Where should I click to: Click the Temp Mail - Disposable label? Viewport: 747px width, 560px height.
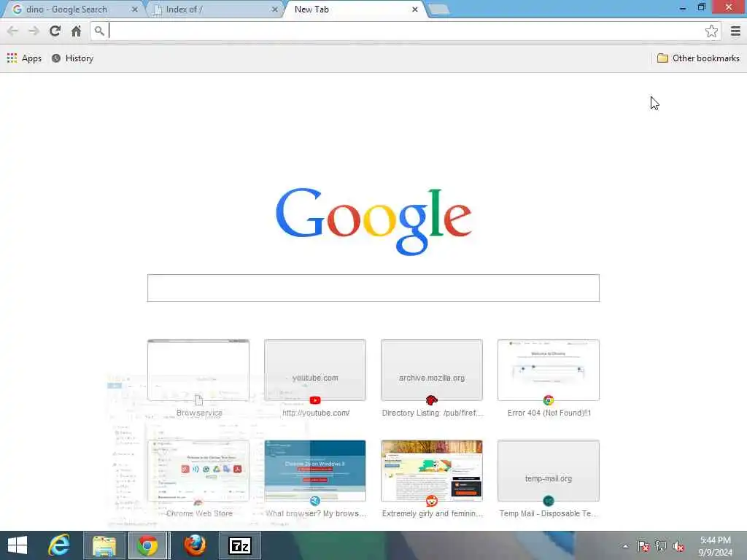pyautogui.click(x=548, y=513)
